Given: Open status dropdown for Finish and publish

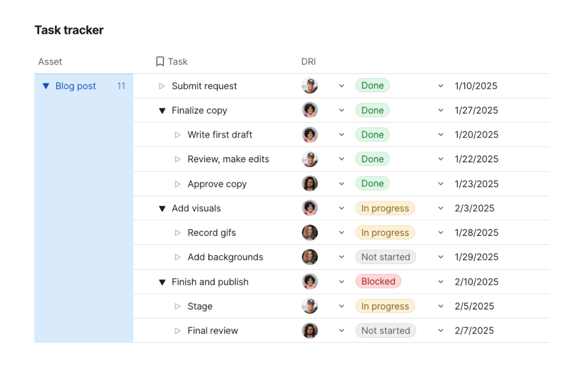Looking at the screenshot, I should tap(440, 282).
